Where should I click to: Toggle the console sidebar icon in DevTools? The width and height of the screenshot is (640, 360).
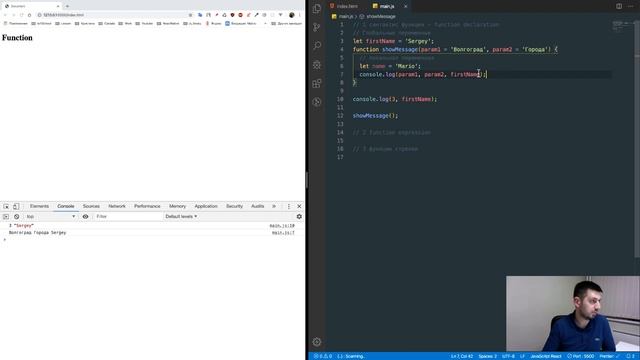pyautogui.click(x=6, y=217)
